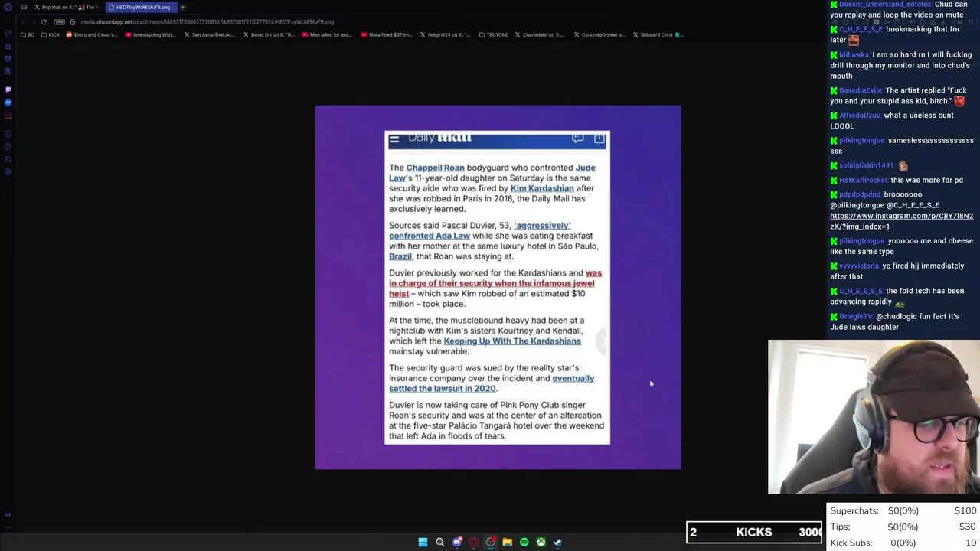Open a new tab with the plus button
Screen dimensions: 980x551
coord(183,8)
